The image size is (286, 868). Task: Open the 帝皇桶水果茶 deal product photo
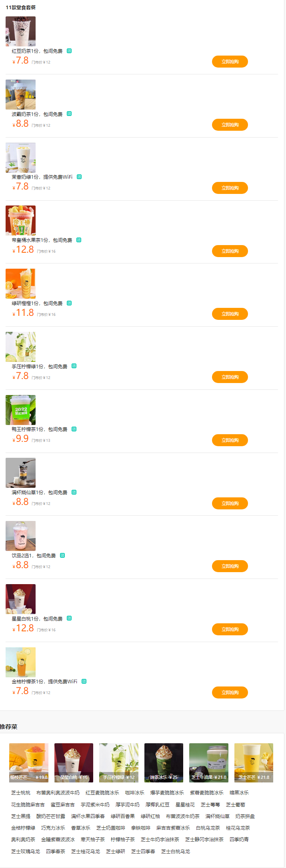20,220
